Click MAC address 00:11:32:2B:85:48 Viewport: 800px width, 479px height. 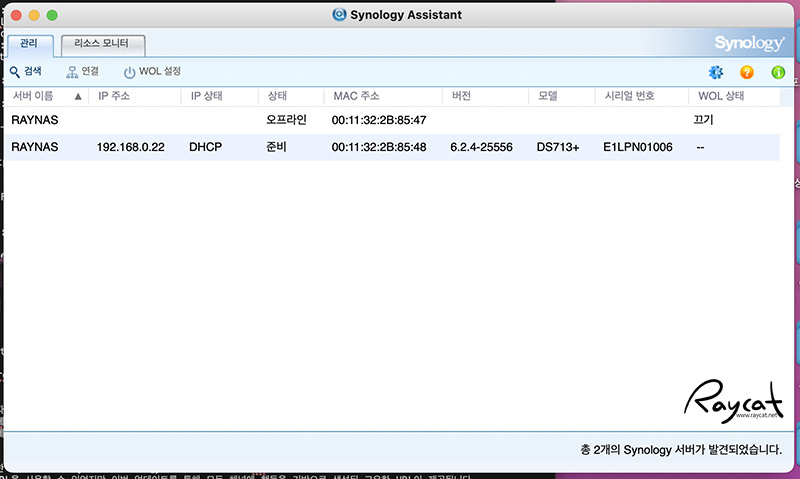point(379,147)
